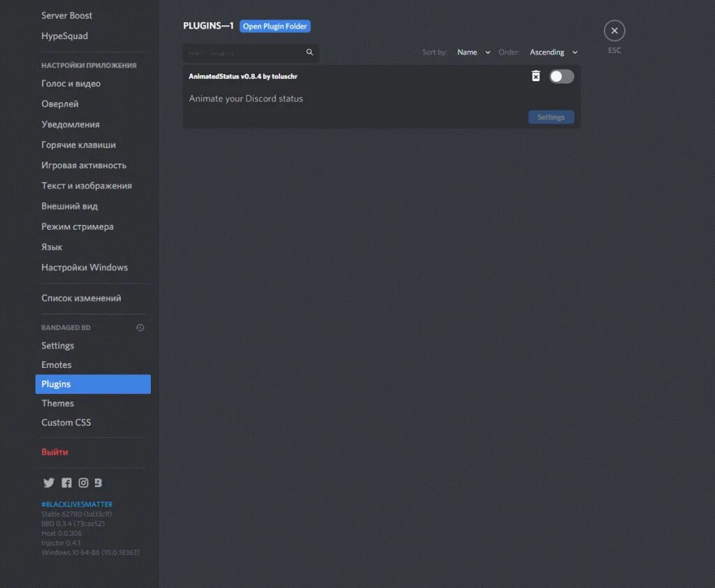Click Open Plugin Folder button

click(x=274, y=27)
